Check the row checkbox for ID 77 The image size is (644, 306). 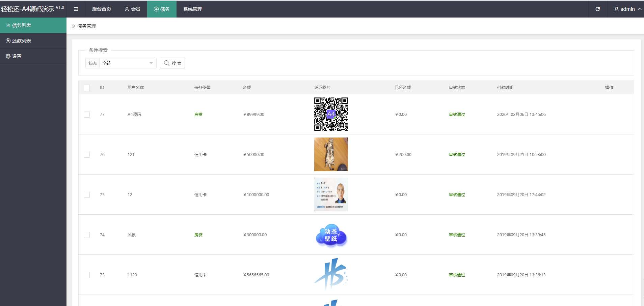click(87, 115)
